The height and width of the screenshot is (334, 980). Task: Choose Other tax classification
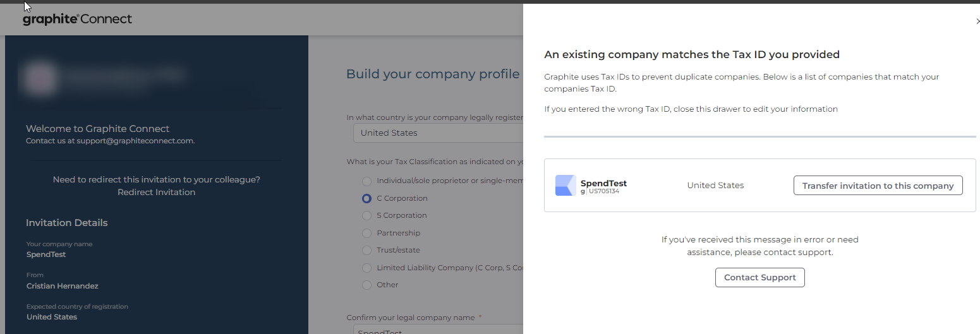[x=366, y=285]
